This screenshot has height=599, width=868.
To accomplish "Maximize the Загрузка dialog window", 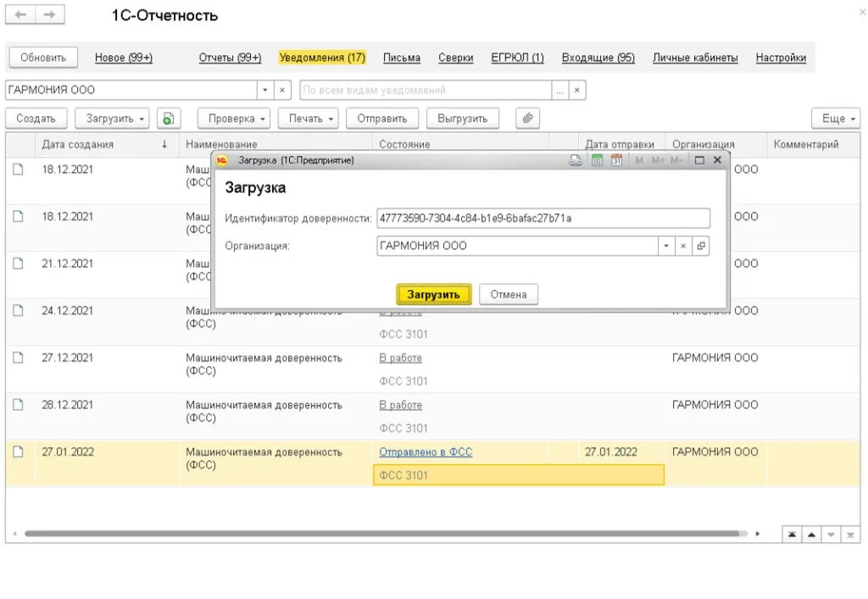I will (x=699, y=160).
